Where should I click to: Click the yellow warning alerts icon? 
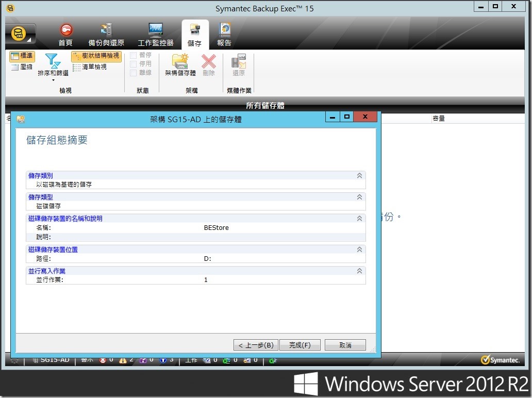[x=123, y=360]
